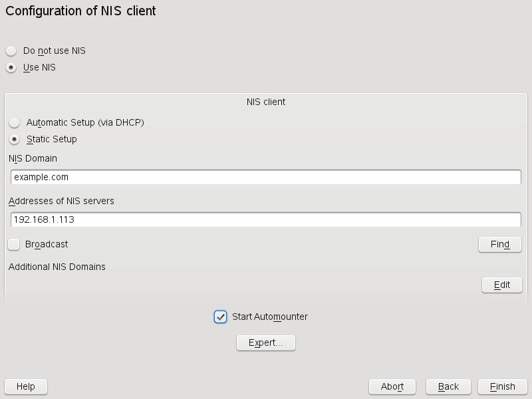The height and width of the screenshot is (399, 532).
Task: Click the 'Additional NIS Domains' label
Action: (x=57, y=267)
